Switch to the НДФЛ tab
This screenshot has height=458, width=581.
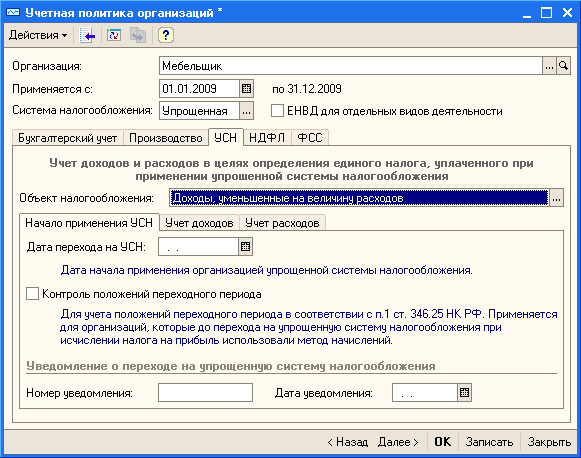pos(267,138)
